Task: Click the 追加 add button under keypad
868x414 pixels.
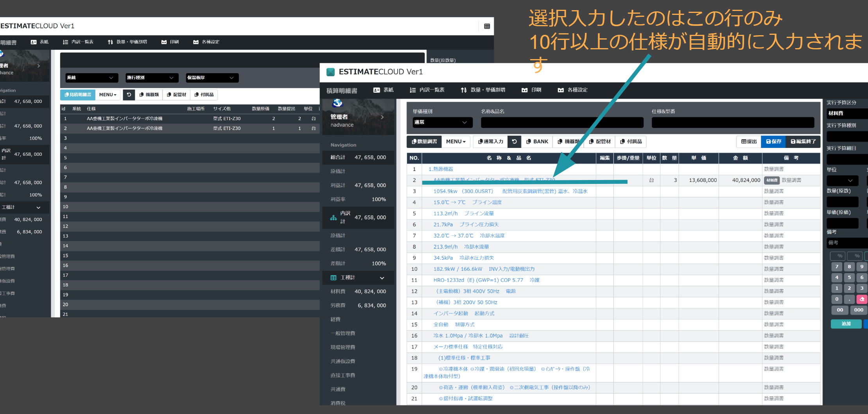Action: pos(846,324)
